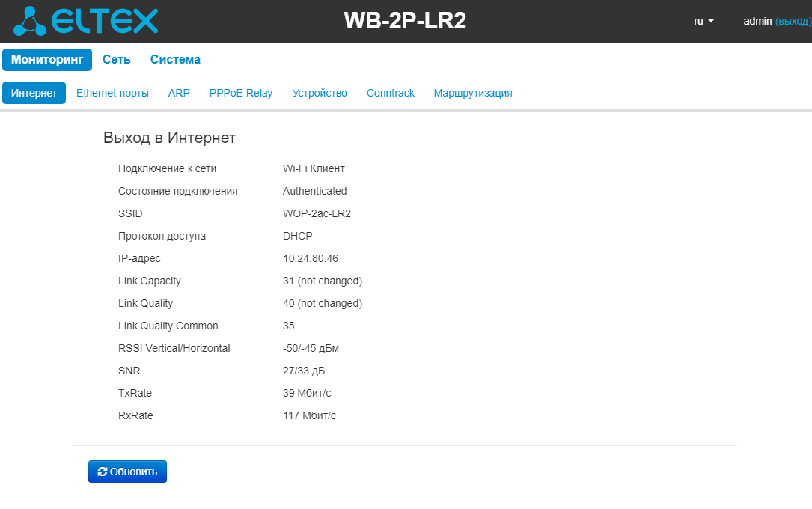This screenshot has height=509, width=812.
Task: Click the TxRate label
Action: pyautogui.click(x=135, y=393)
